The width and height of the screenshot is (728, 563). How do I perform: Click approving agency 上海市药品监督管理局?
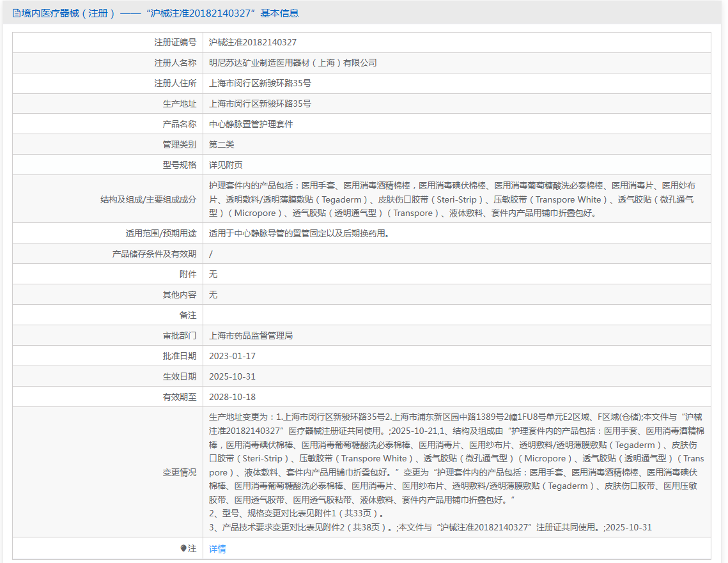coord(251,335)
